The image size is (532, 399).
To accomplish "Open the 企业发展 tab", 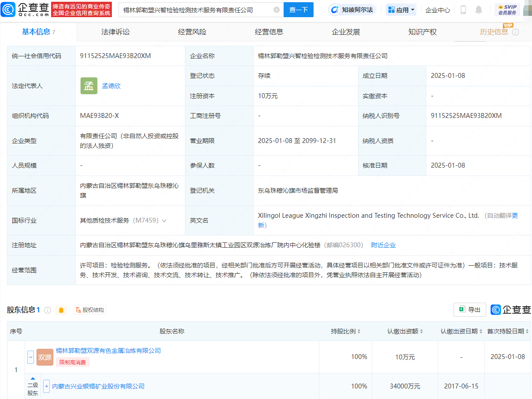I will (346, 32).
